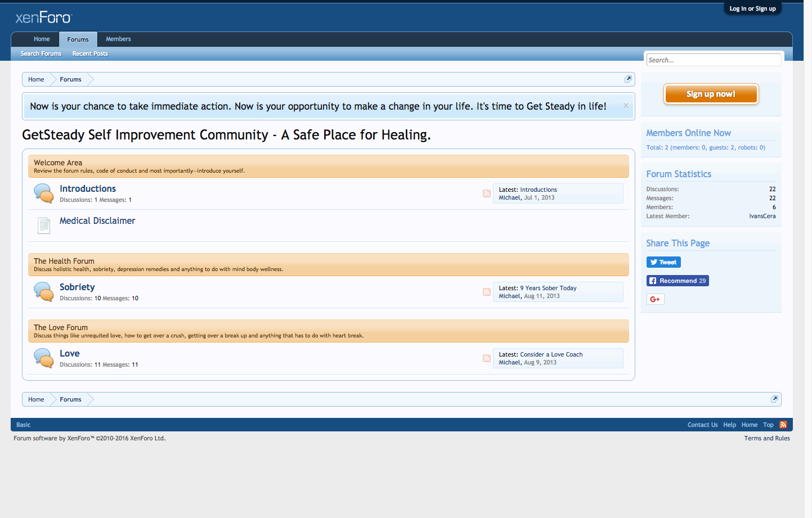Switch to the Members tab
Screen dimensions: 812x518
[118, 39]
